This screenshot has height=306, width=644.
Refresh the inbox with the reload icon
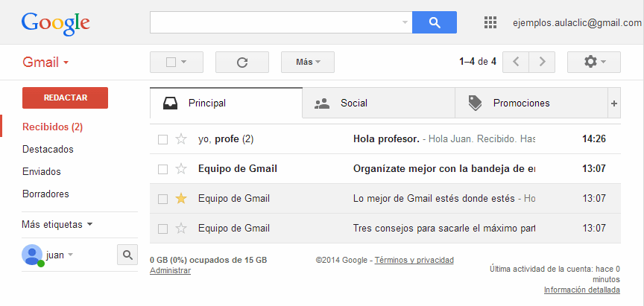pyautogui.click(x=241, y=62)
